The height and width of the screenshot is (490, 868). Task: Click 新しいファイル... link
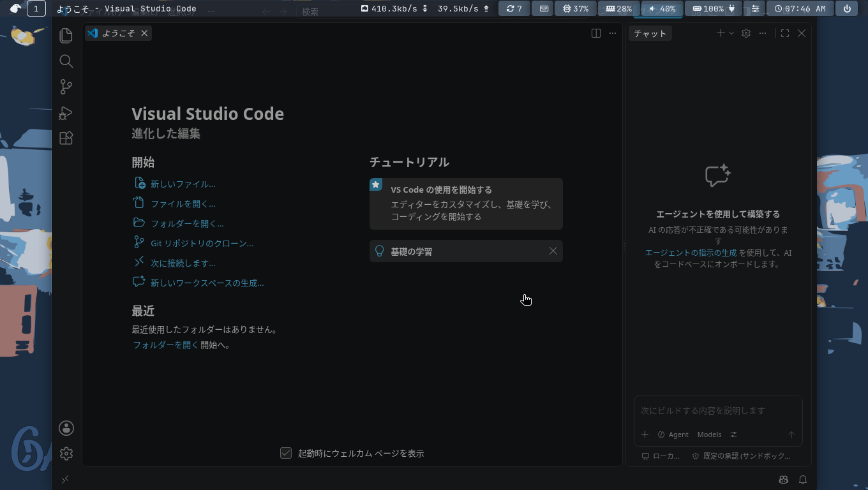coord(183,184)
